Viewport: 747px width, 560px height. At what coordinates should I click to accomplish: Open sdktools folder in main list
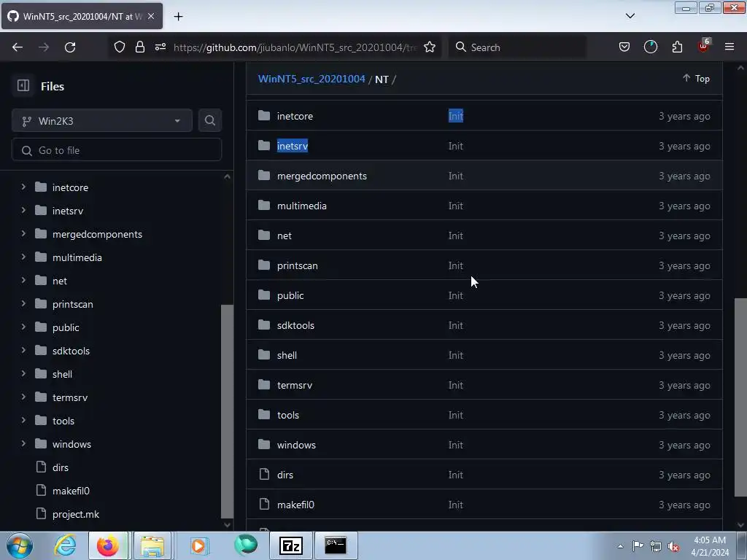[296, 326]
